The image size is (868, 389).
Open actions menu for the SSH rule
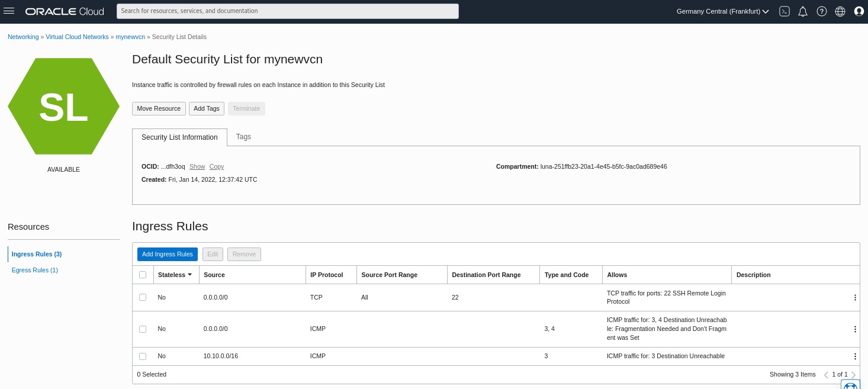click(x=855, y=297)
